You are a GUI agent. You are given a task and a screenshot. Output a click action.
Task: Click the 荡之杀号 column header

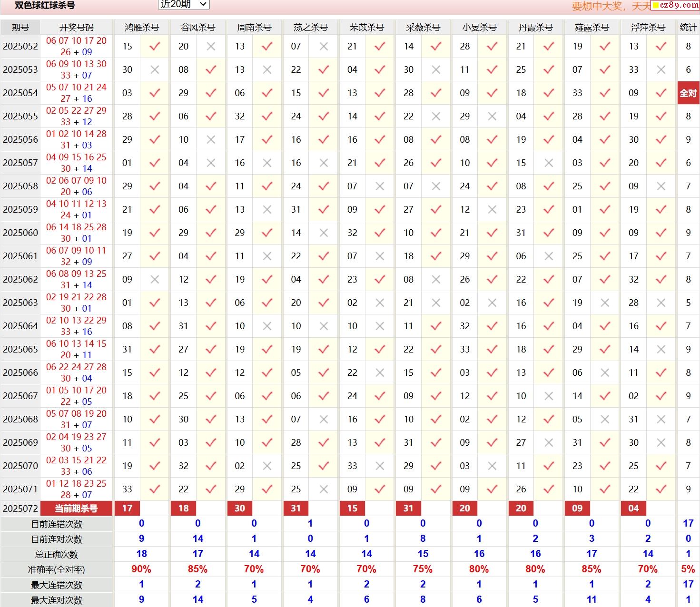(x=310, y=27)
